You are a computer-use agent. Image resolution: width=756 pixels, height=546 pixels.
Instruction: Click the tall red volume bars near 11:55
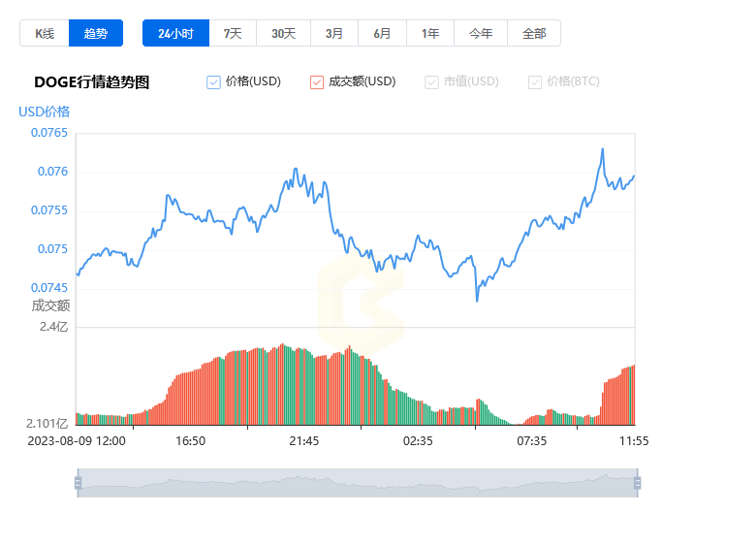tap(619, 397)
